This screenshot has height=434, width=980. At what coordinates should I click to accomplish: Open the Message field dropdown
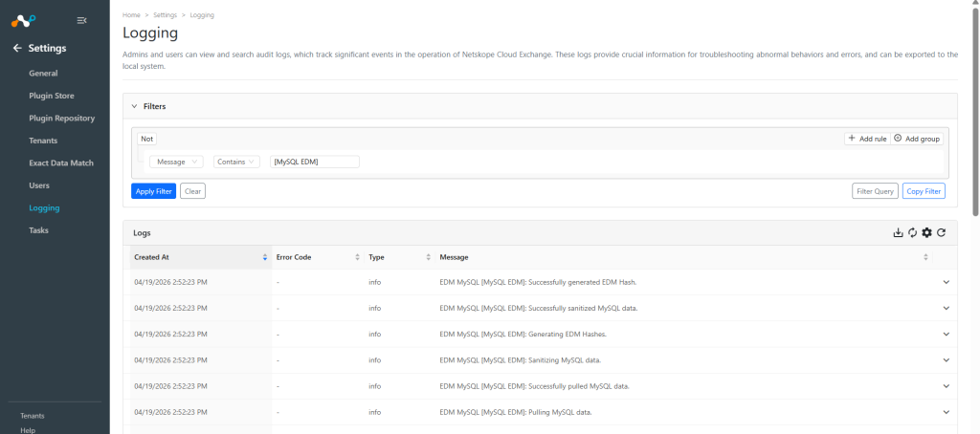177,162
